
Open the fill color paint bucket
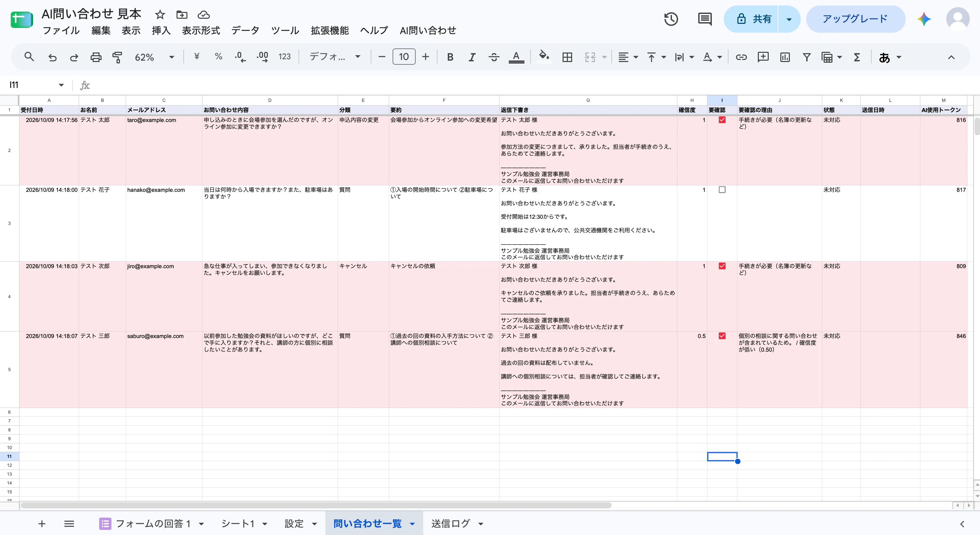point(544,57)
